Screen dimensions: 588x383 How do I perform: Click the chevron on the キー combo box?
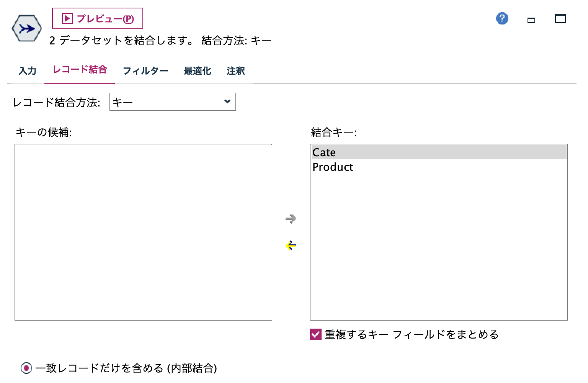coord(227,101)
